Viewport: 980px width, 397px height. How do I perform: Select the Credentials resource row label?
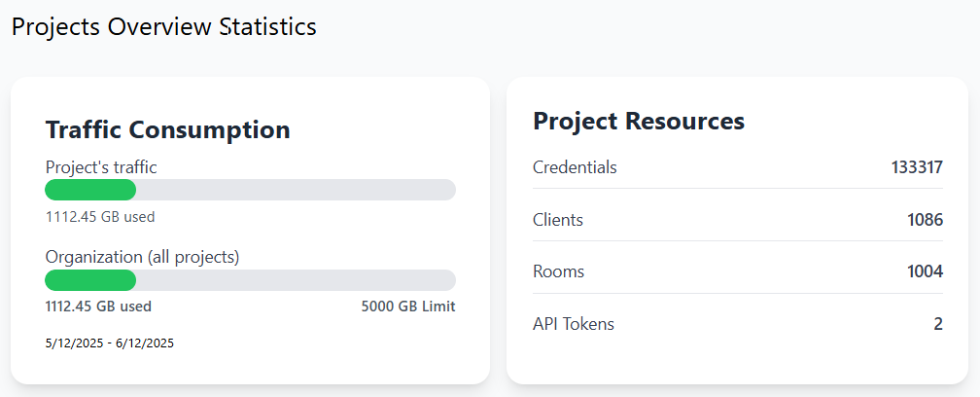pos(575,167)
